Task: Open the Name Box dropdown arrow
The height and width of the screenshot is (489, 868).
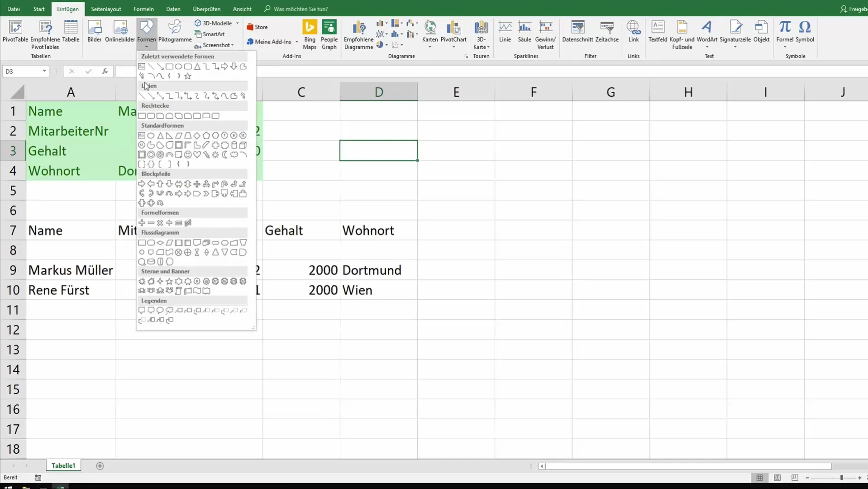Action: (x=44, y=71)
